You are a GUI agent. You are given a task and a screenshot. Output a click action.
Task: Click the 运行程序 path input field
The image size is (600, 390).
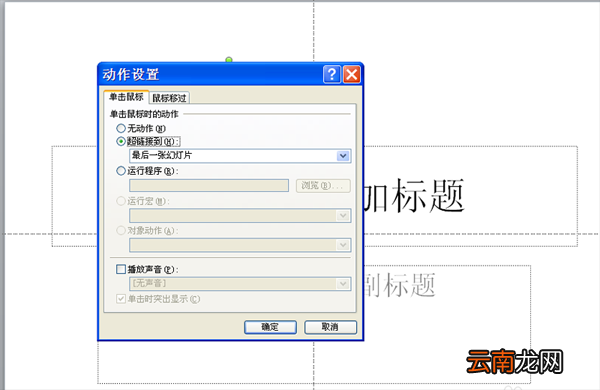209,185
